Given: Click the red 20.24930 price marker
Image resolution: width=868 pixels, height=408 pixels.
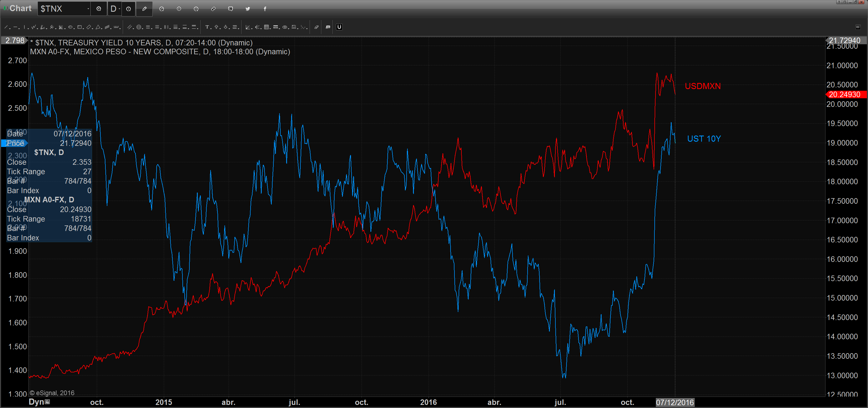Looking at the screenshot, I should pyautogui.click(x=846, y=95).
